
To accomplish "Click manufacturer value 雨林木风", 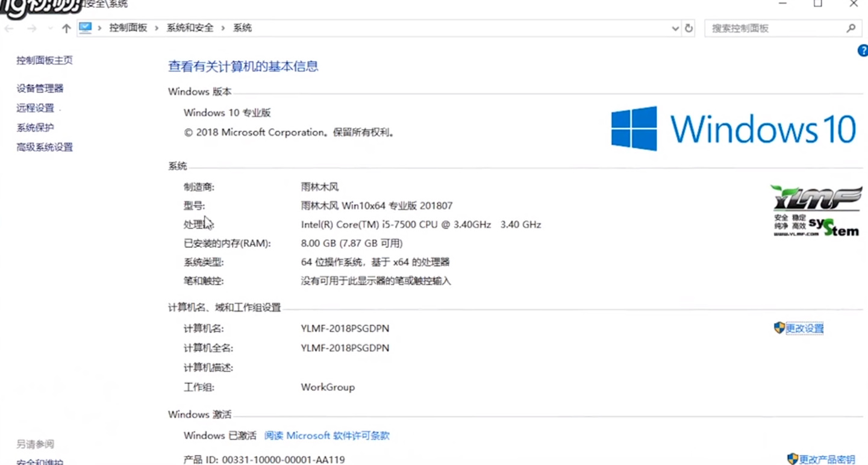I will click(x=320, y=187).
